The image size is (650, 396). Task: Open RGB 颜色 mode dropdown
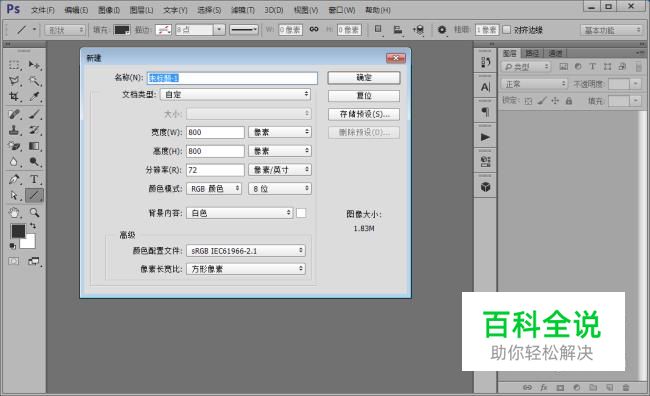coord(213,189)
